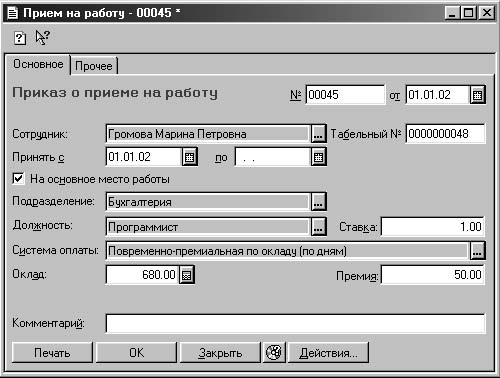500x378 pixels.
Task: Click the Печать button
Action: 52,352
